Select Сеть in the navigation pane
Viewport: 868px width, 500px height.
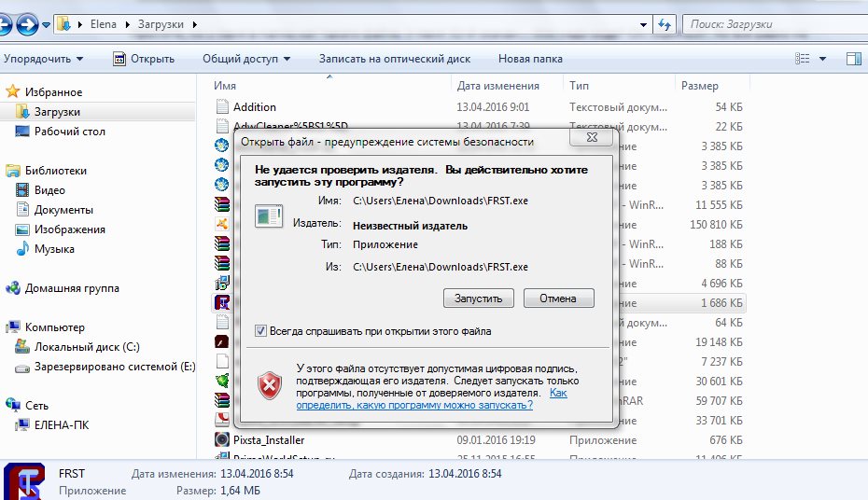click(36, 406)
